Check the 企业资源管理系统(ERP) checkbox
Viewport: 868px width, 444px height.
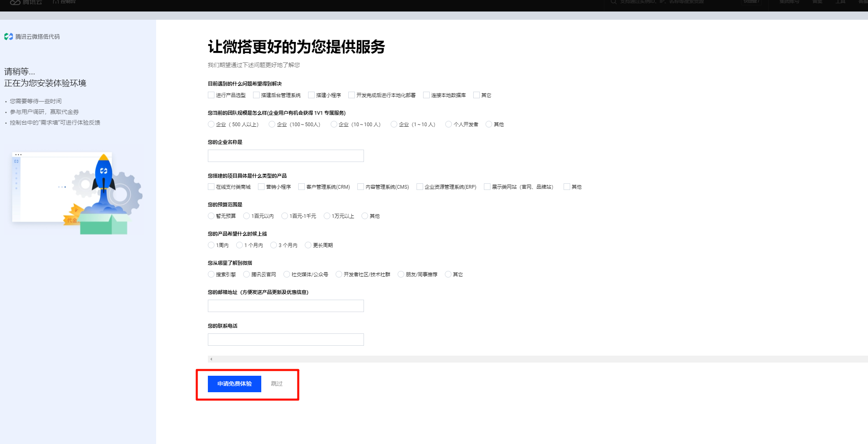point(420,187)
